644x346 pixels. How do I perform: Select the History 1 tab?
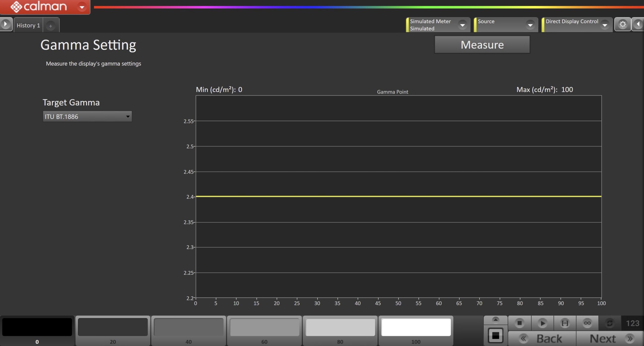tap(28, 25)
